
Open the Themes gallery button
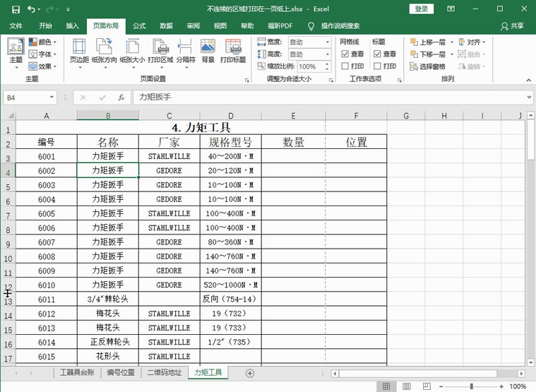(x=16, y=53)
